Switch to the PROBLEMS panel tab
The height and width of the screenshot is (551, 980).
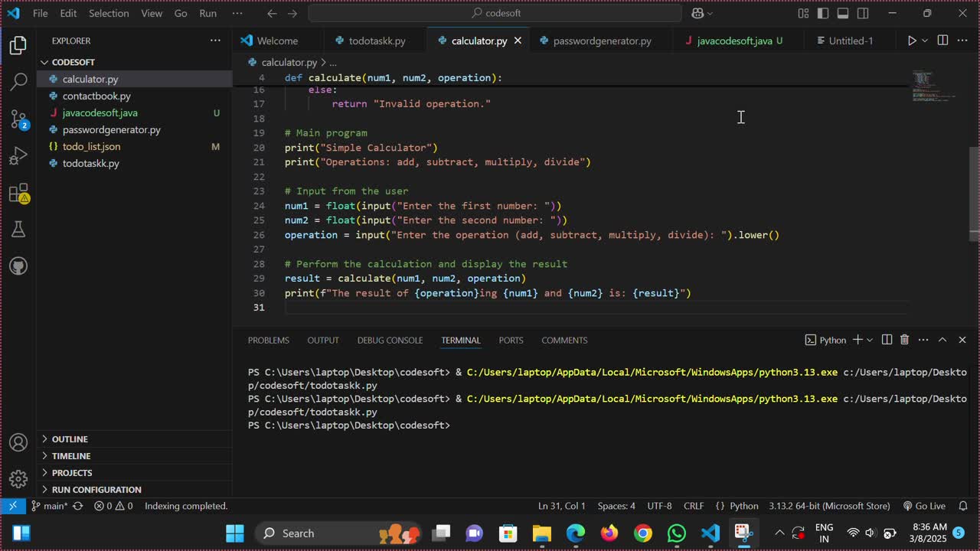tap(269, 340)
